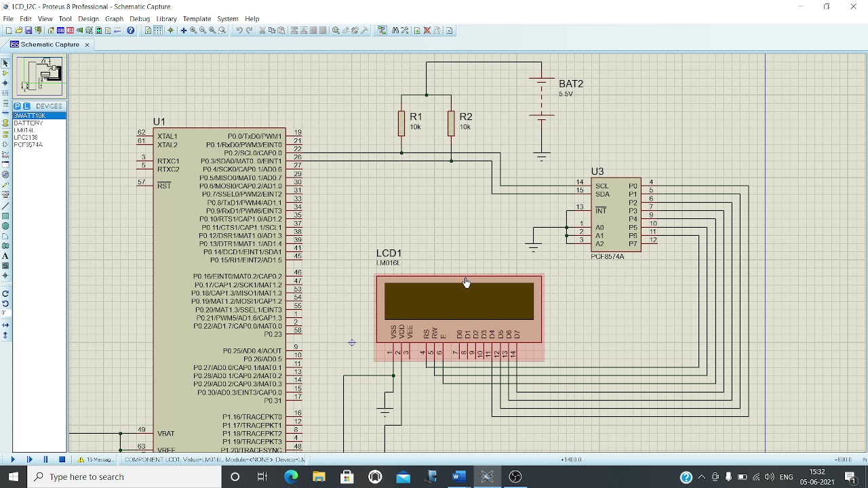Cut selection with the scissors icon
Viewport: 868px width, 488px height.
pos(262,30)
